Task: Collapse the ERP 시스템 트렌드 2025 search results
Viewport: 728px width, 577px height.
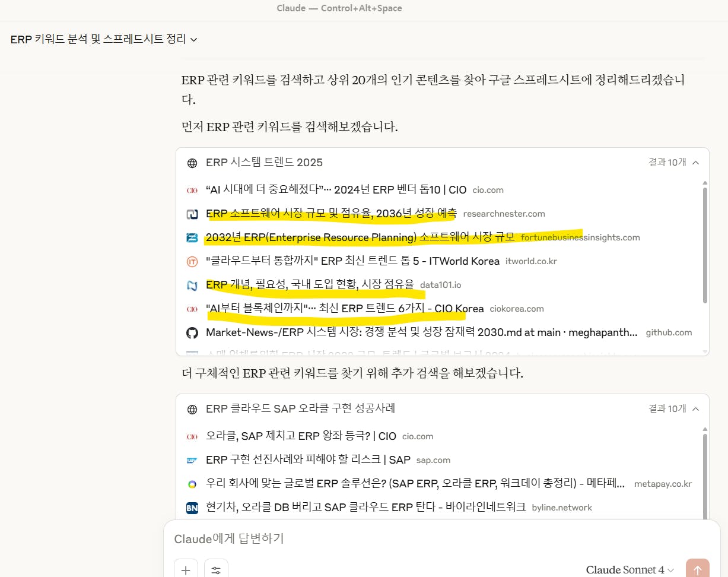Action: 696,163
